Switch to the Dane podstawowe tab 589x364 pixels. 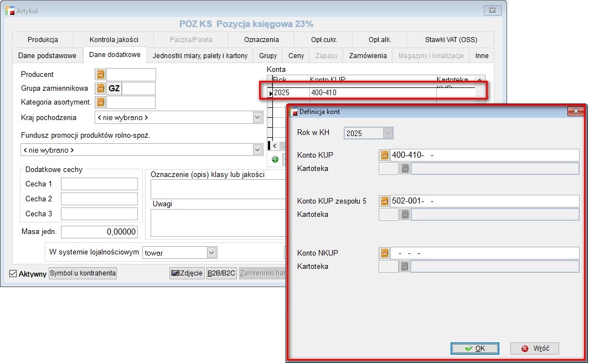[x=47, y=56]
